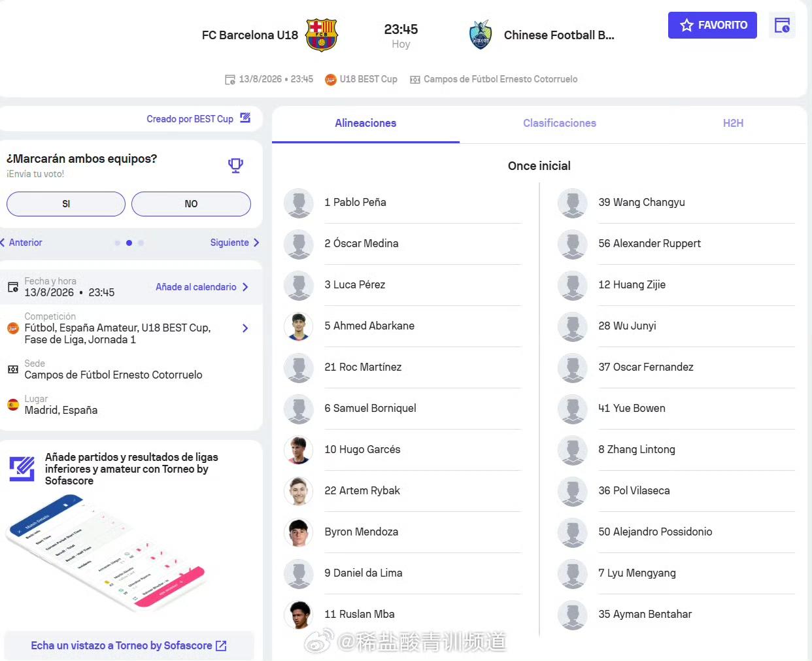Open Ahmed Abarkane player photo

299,326
